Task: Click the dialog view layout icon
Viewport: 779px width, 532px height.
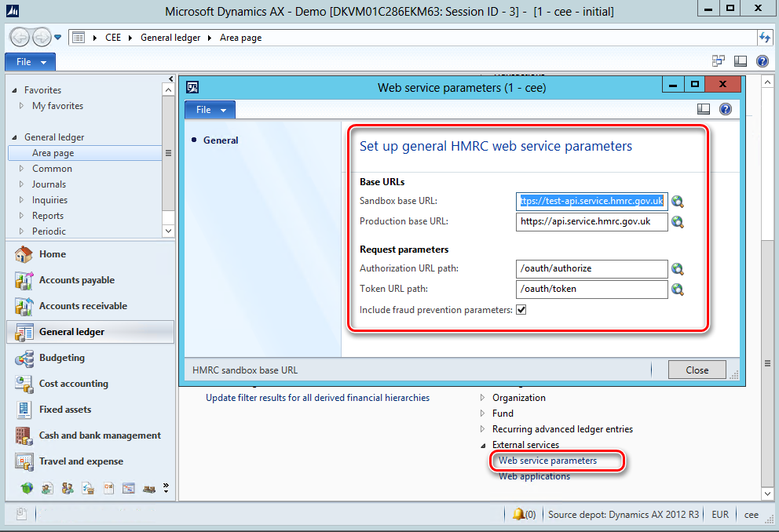Action: coord(704,109)
